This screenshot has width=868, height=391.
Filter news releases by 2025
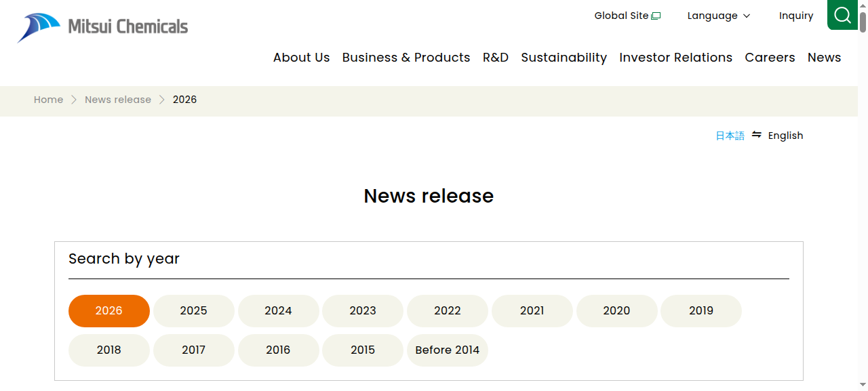coord(194,311)
